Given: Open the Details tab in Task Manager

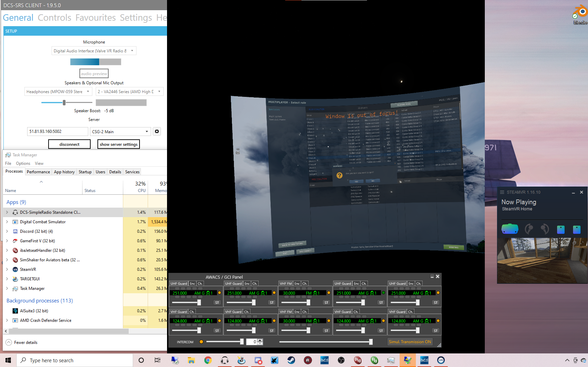Looking at the screenshot, I should pyautogui.click(x=115, y=172).
